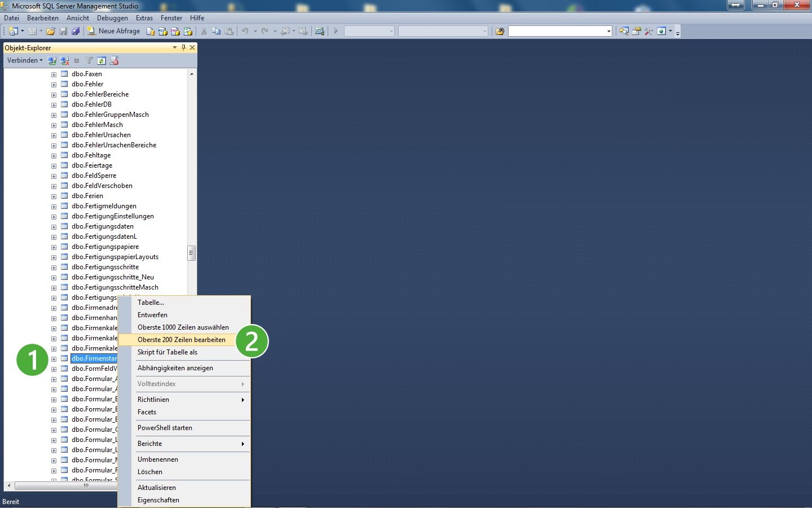Click the green Refresh icon in Objekt-Explorer

(x=101, y=60)
